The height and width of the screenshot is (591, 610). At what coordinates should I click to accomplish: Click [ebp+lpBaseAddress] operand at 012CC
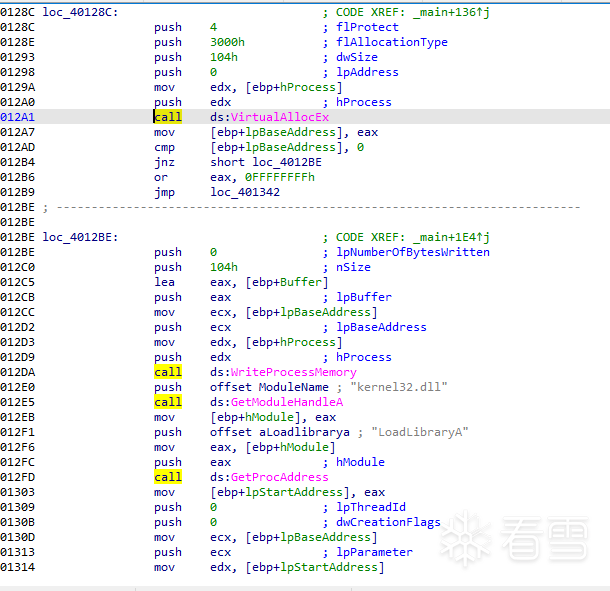pos(311,312)
